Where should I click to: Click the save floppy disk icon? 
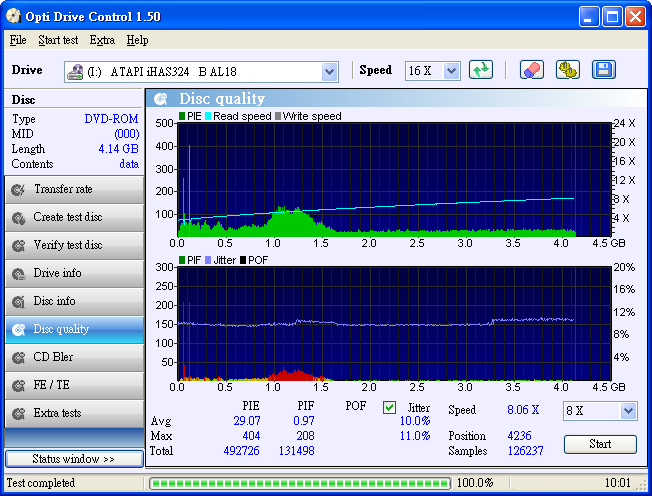pyautogui.click(x=603, y=70)
